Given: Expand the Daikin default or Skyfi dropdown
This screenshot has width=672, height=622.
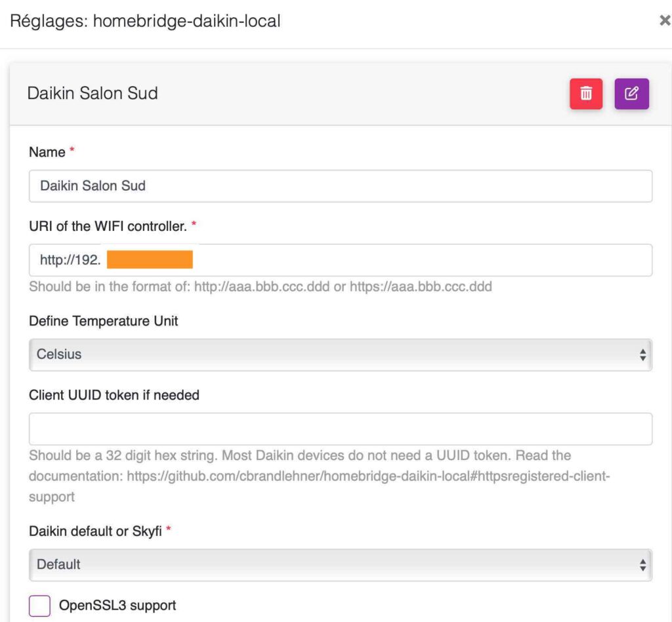Looking at the screenshot, I should point(341,565).
